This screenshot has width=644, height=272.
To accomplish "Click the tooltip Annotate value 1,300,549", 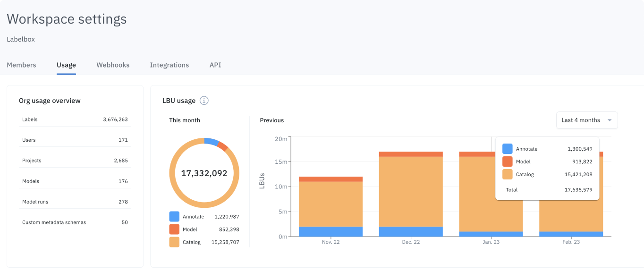I will (580, 149).
